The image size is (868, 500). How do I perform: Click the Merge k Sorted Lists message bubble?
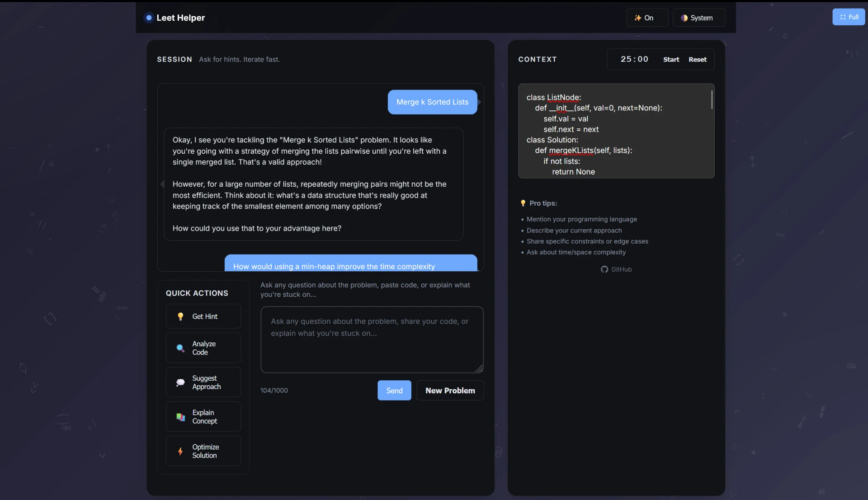[432, 102]
